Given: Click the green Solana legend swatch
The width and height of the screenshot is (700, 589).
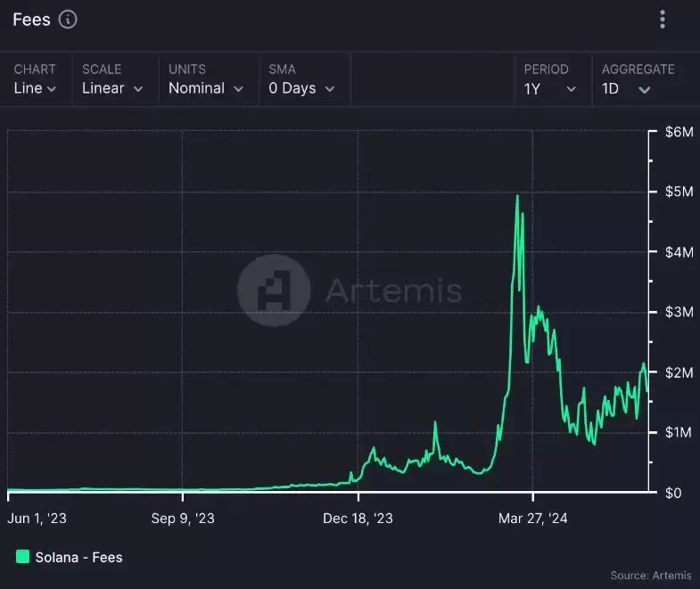Looking at the screenshot, I should click(x=22, y=557).
